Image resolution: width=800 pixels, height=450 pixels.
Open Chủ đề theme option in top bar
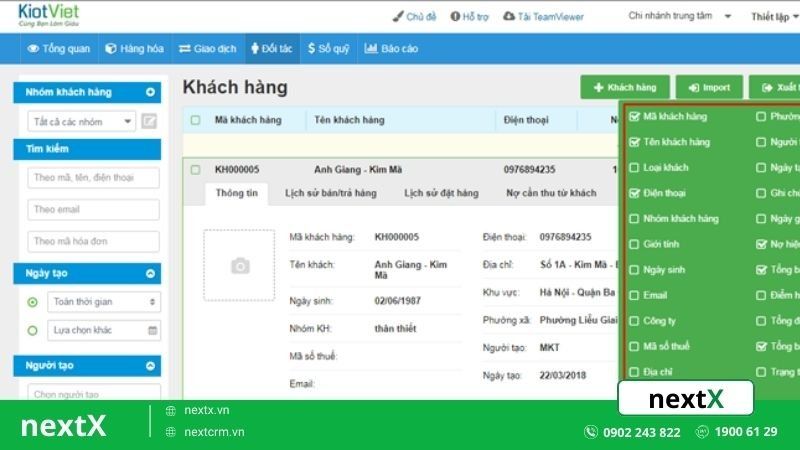pyautogui.click(x=414, y=16)
